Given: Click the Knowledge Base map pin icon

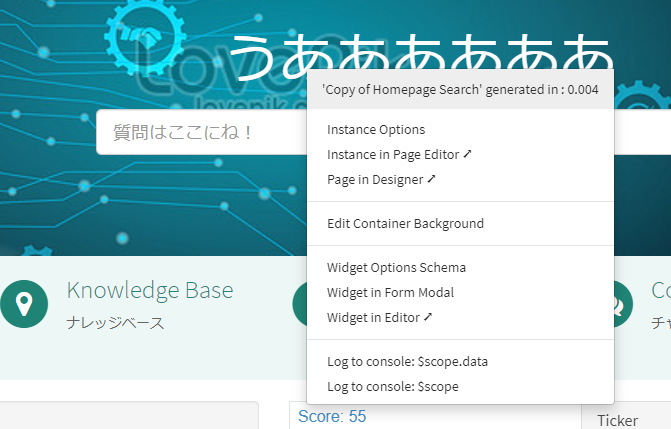Looking at the screenshot, I should 24,304.
